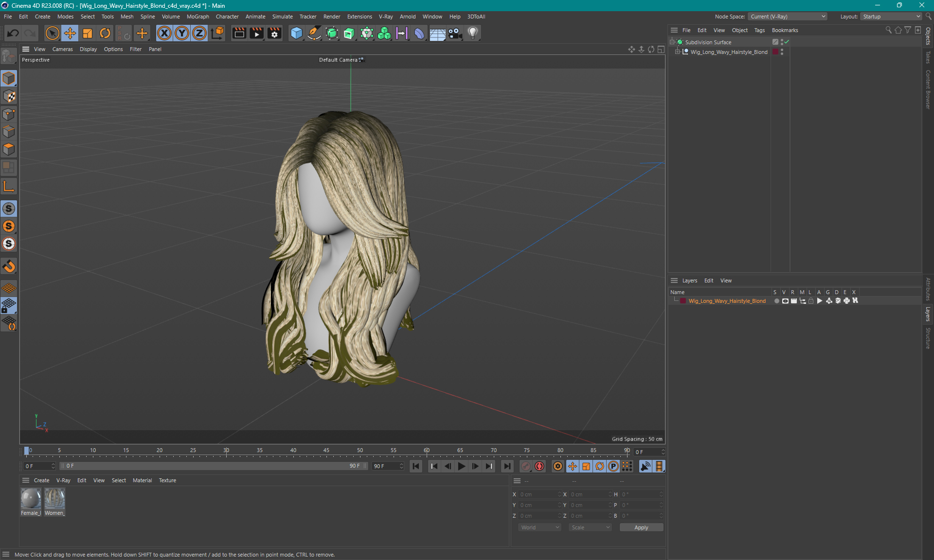Open Layers panel hamburger menu
This screenshot has height=560, width=934.
click(674, 280)
